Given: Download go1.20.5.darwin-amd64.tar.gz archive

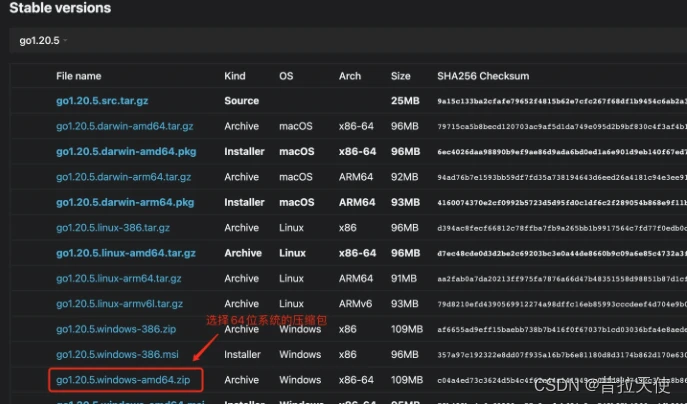Looking at the screenshot, I should [124, 126].
